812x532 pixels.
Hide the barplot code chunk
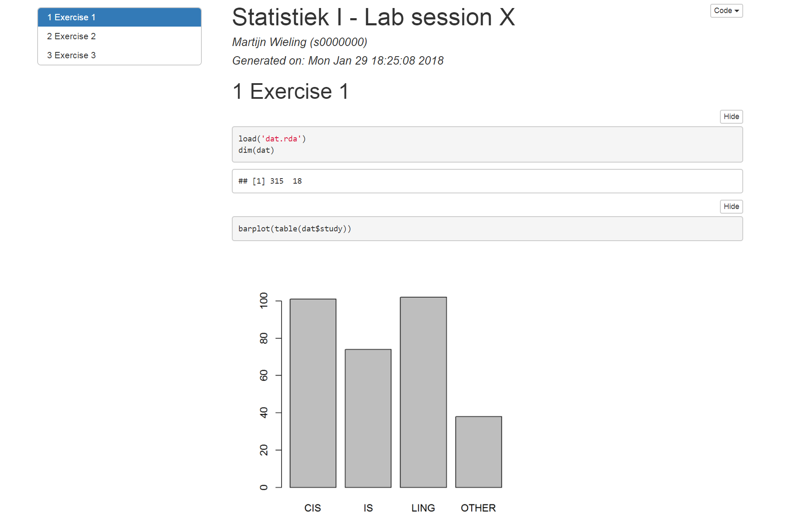click(x=731, y=206)
